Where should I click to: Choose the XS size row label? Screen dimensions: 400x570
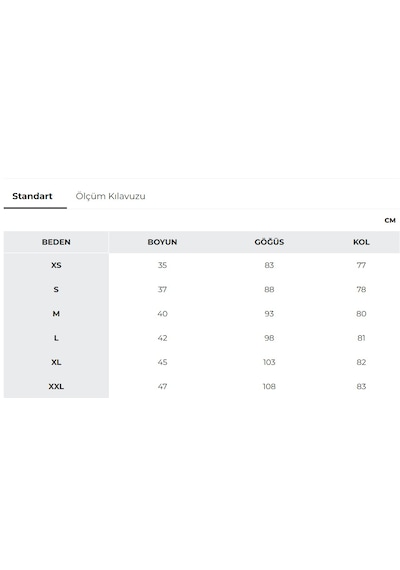point(56,265)
